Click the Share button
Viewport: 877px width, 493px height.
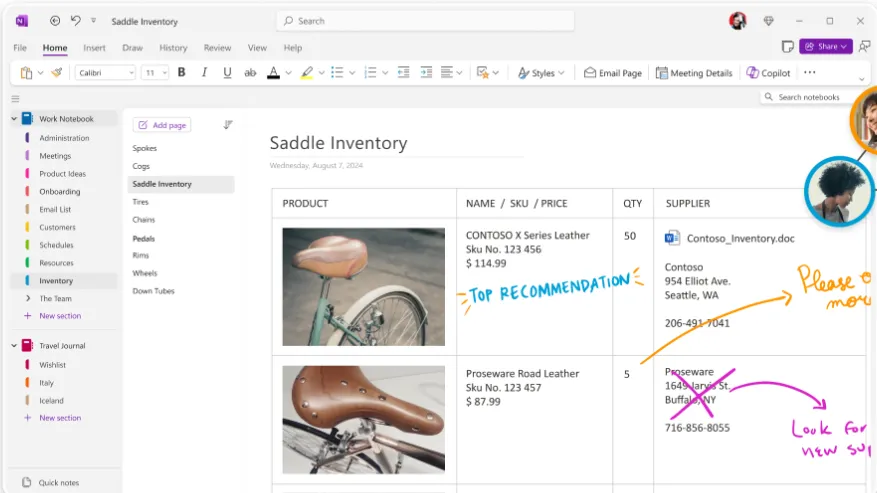826,46
